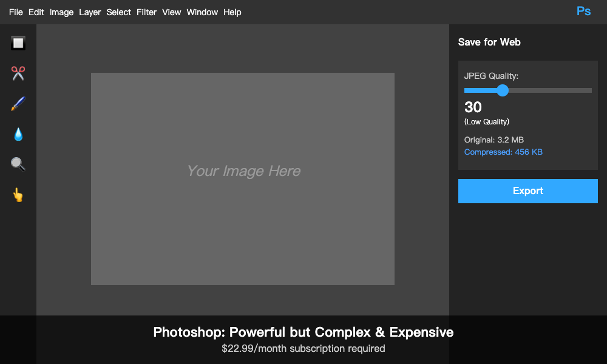Viewport: 607px width, 364px height.
Task: Select the paintbrush tool
Action: point(18,104)
